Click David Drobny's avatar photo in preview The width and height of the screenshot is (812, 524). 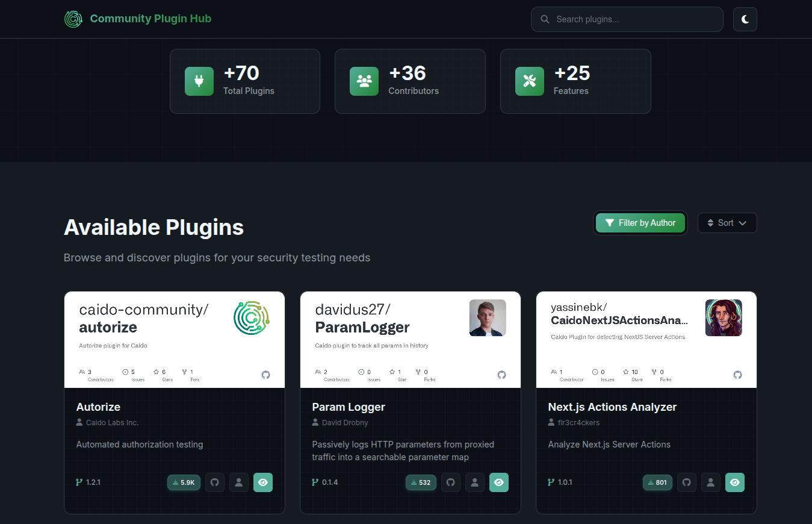coord(488,317)
